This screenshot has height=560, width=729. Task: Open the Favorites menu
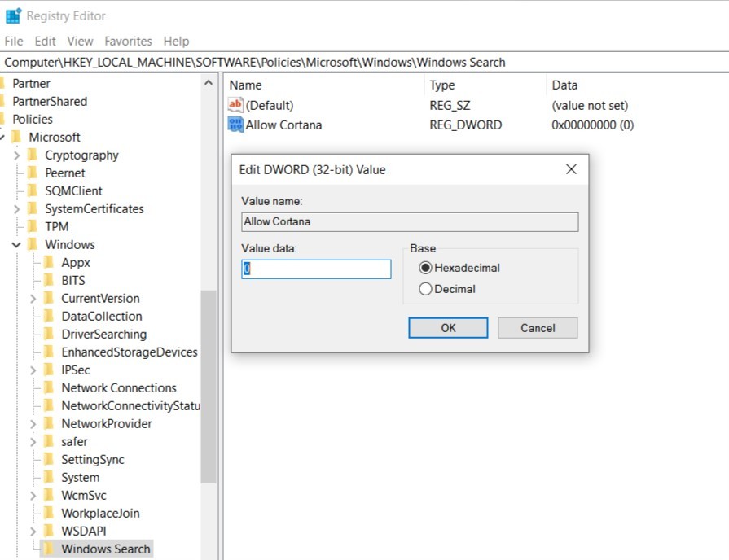(128, 41)
